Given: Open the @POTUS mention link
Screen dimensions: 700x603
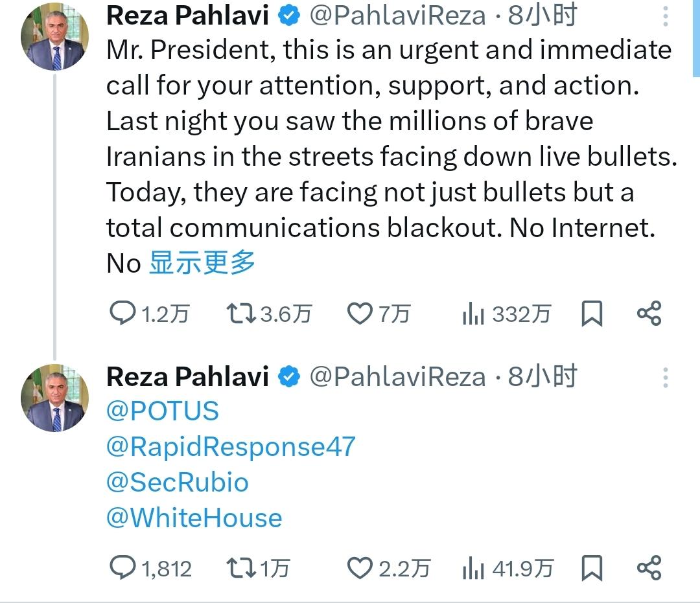Looking at the screenshot, I should (163, 411).
